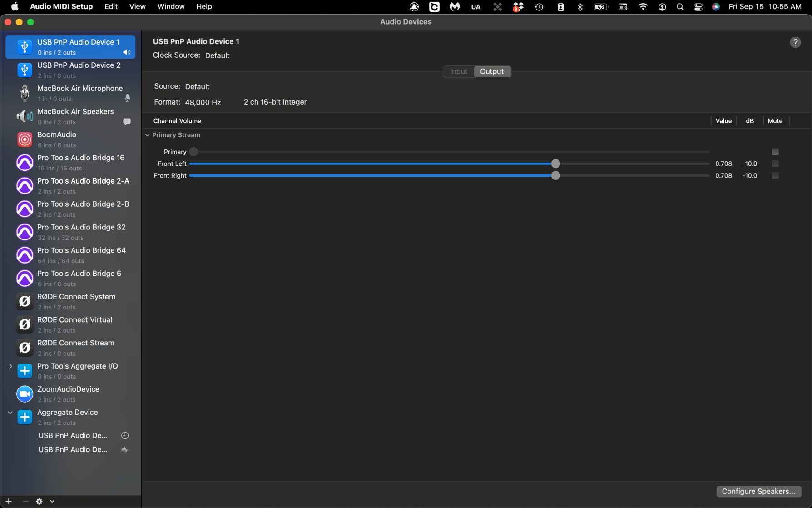Click the Pro Tools Aggregate I/O icon
The width and height of the screenshot is (812, 508).
(x=25, y=371)
